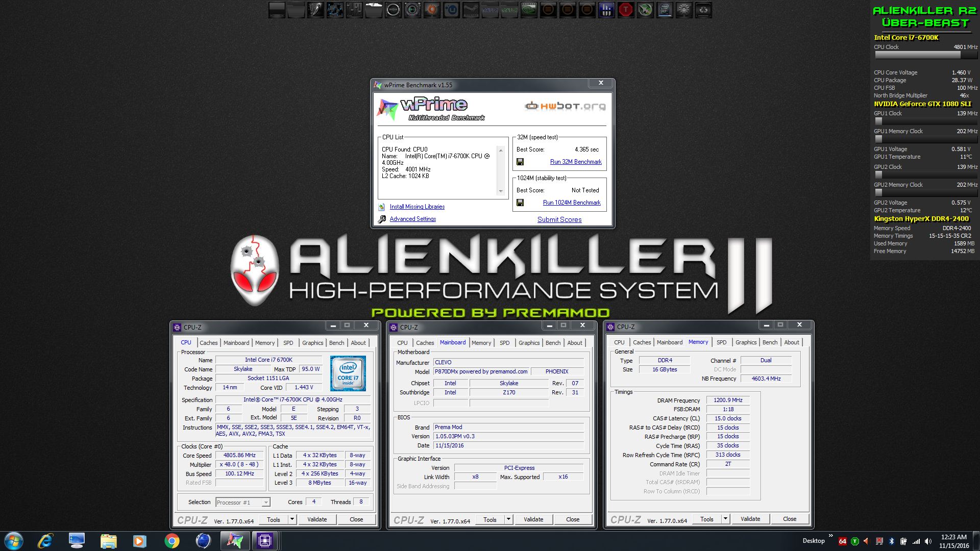
Task: Expand the Desktop toolbar chevron on taskbar
Action: tap(830, 536)
